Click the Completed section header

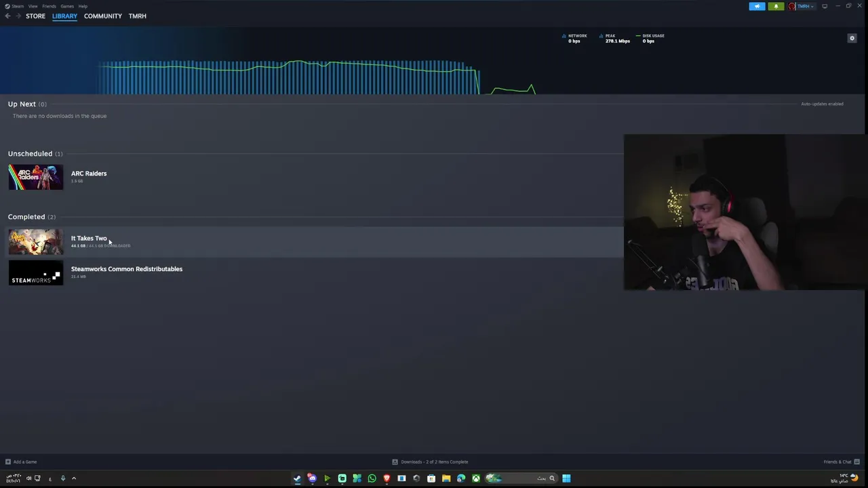point(32,217)
